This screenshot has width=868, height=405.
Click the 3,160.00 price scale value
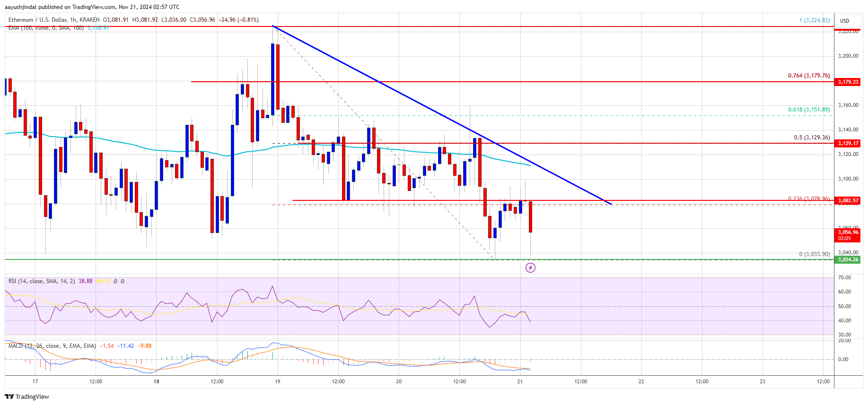pyautogui.click(x=848, y=105)
